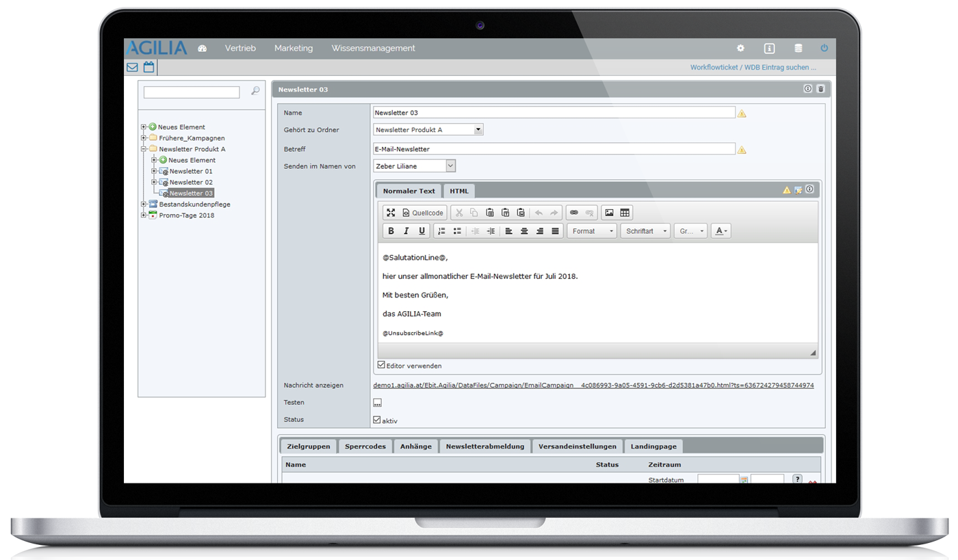Image resolution: width=958 pixels, height=560 pixels.
Task: Collapse the Newsletter Produkt A folder
Action: tap(144, 149)
